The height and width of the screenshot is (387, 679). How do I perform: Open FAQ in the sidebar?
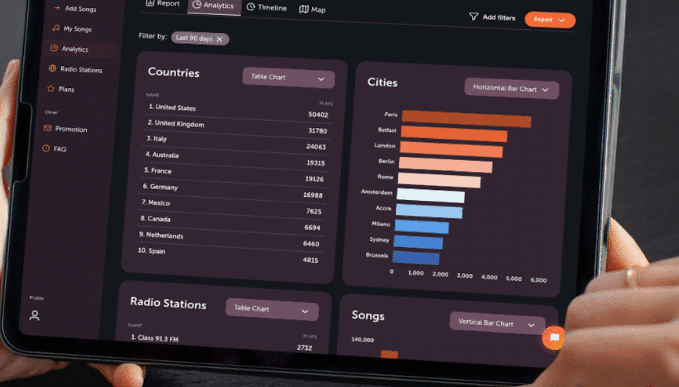coord(55,148)
